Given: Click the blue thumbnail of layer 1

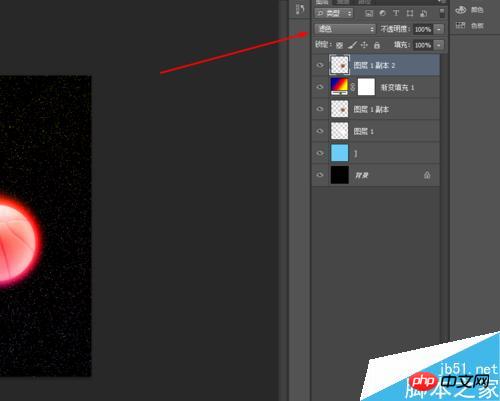Looking at the screenshot, I should (339, 153).
